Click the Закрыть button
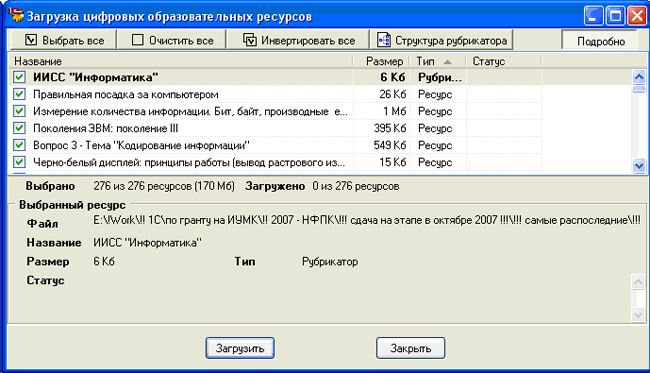The height and width of the screenshot is (373, 650). 410,348
